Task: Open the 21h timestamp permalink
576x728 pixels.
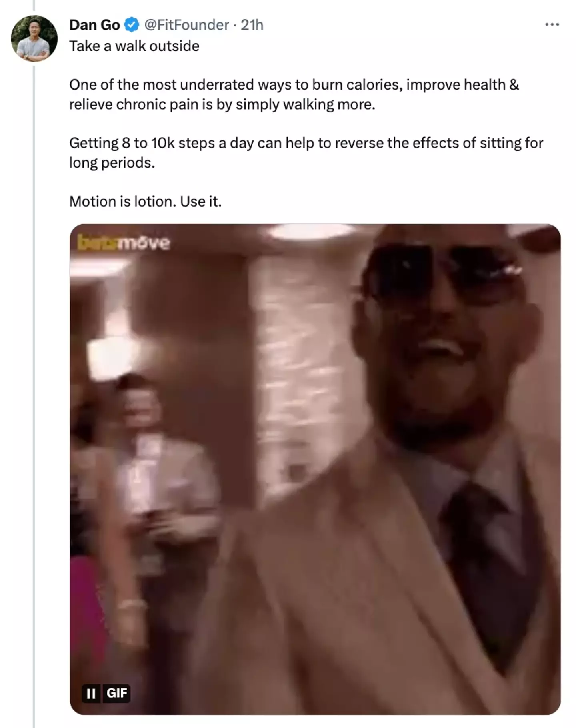Action: [x=252, y=25]
